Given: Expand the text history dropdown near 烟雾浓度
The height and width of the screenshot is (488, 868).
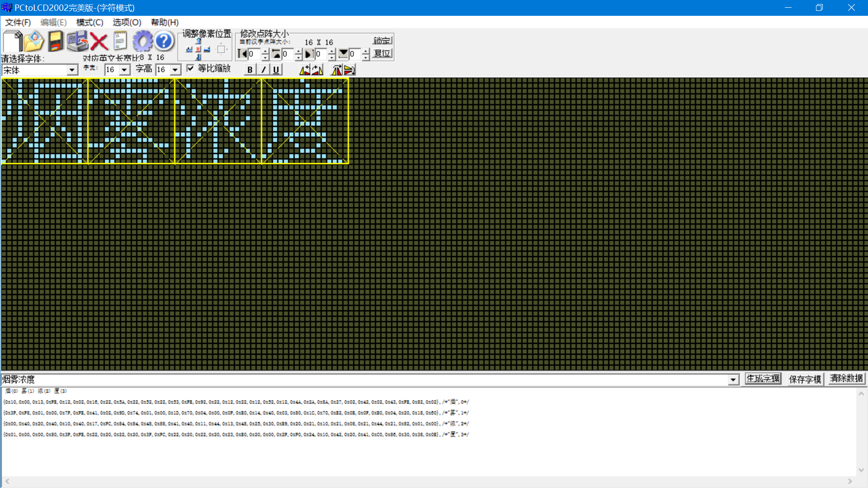Looking at the screenshot, I should pyautogui.click(x=733, y=380).
